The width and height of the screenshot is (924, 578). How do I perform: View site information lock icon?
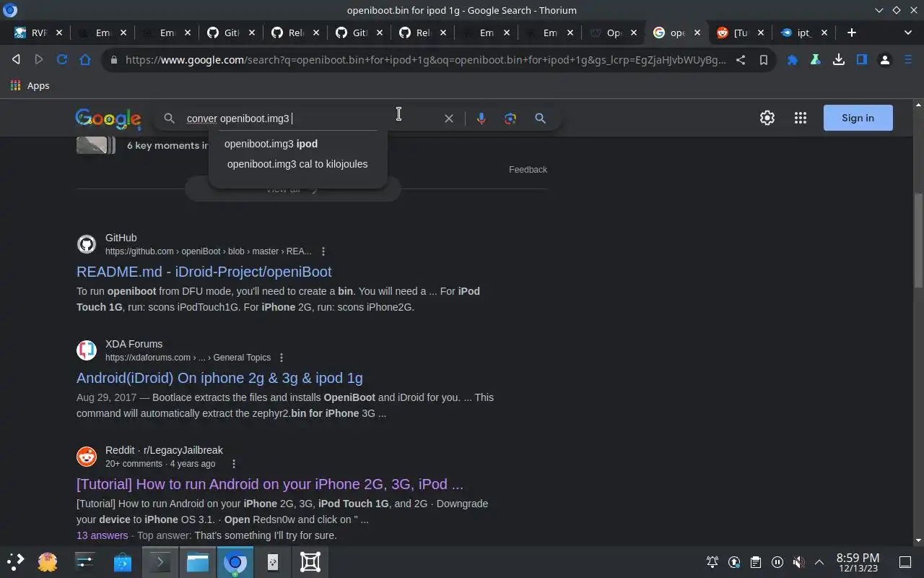tap(113, 60)
